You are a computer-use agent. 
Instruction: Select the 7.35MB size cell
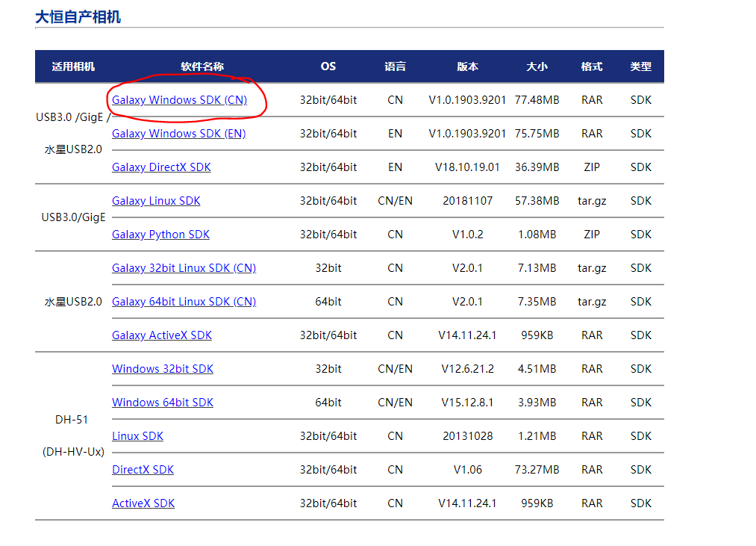click(537, 302)
